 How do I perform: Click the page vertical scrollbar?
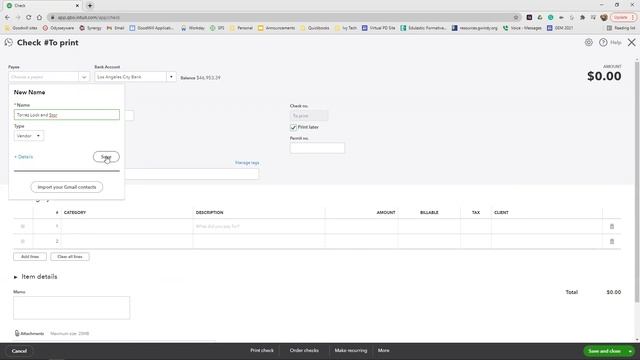pyautogui.click(x=637, y=182)
